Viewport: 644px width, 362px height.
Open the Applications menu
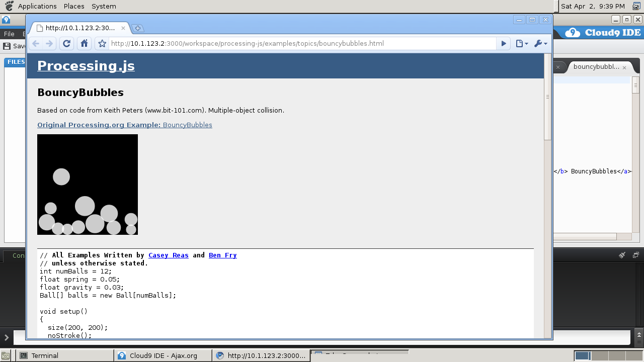tap(37, 6)
